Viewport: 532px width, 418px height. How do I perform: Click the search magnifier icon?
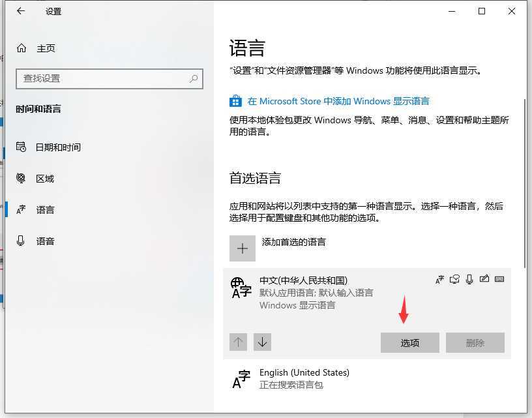[194, 79]
